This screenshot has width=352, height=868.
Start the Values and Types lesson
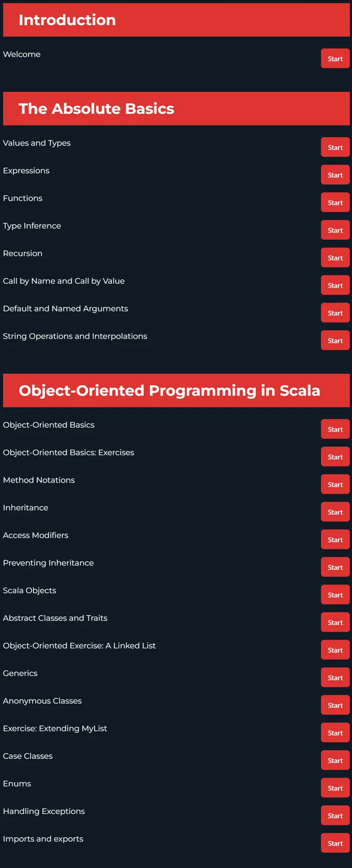click(335, 147)
